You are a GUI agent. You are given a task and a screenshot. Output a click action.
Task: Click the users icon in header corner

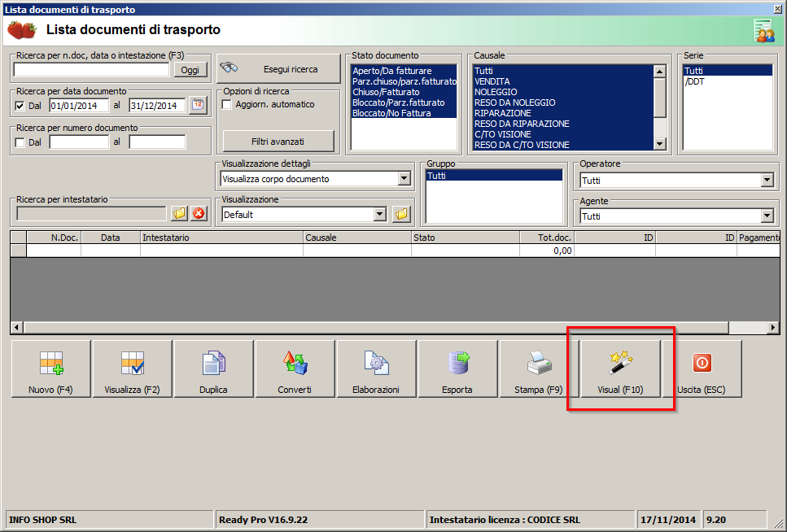(764, 31)
